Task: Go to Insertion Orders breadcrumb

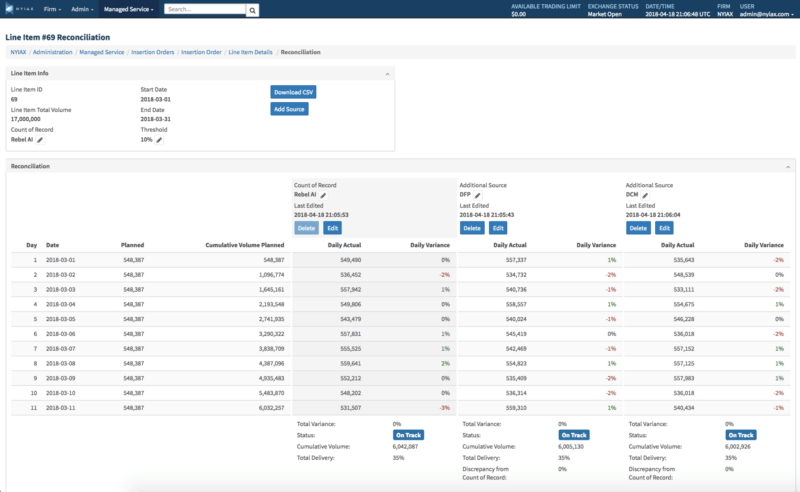Action: click(151, 51)
